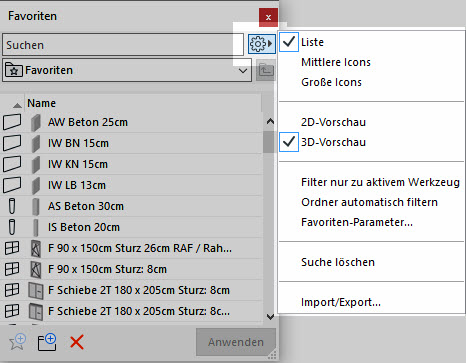Select favorite AW Beton 25cm
This screenshot has width=466, height=363.
coord(132,122)
